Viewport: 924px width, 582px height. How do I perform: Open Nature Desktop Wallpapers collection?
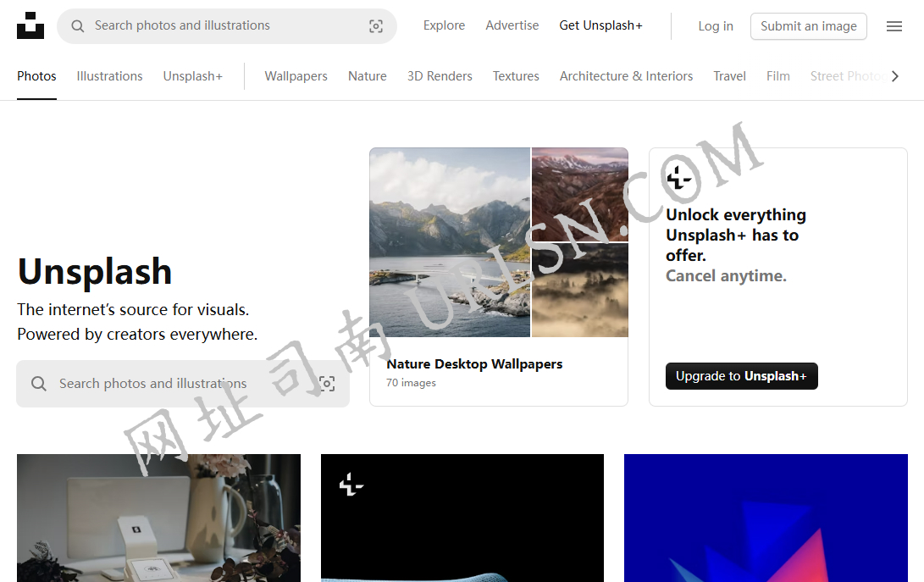click(474, 364)
